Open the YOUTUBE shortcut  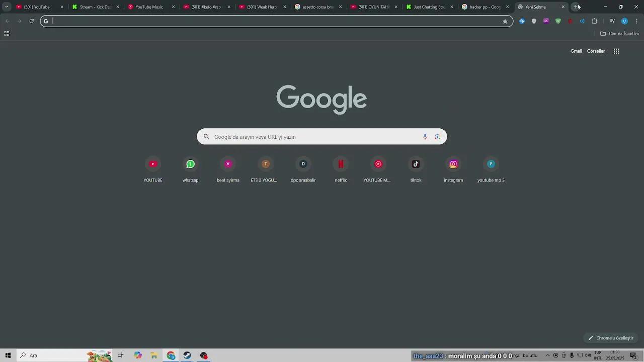pos(153,170)
